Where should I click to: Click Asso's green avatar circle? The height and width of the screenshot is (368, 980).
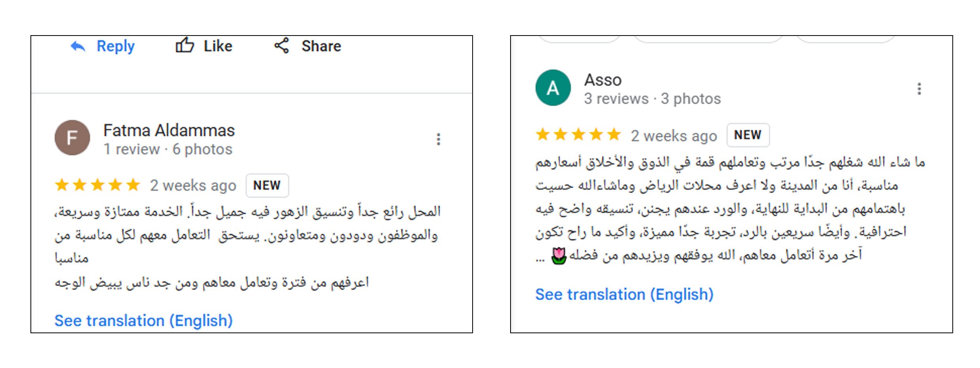[553, 88]
